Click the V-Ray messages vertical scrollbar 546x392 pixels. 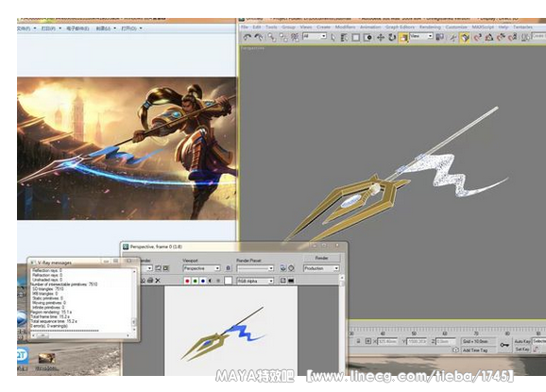pos(134,299)
